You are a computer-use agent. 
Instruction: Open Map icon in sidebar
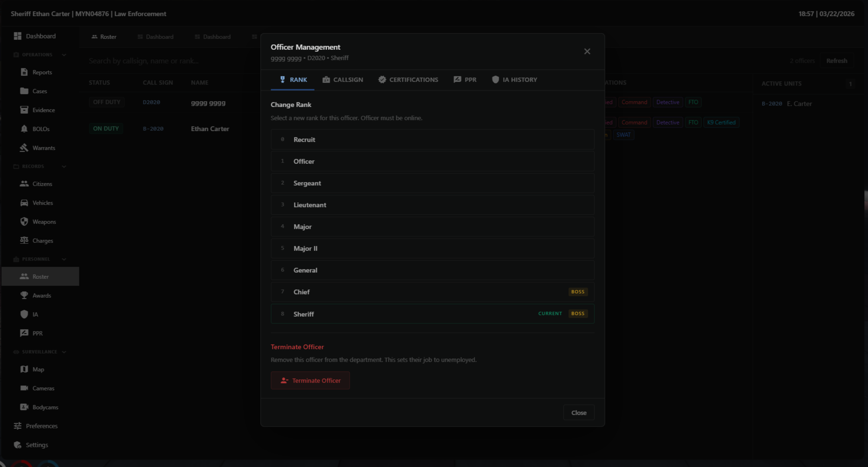pos(24,369)
